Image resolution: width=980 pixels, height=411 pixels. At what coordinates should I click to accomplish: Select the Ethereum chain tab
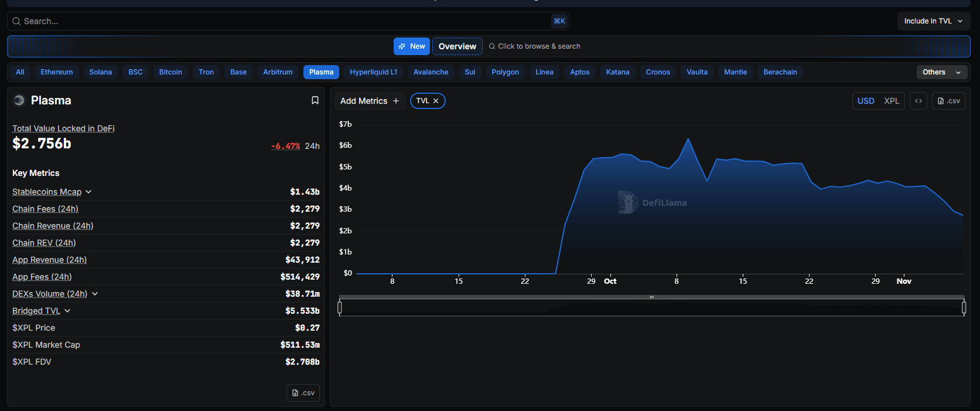coord(57,72)
